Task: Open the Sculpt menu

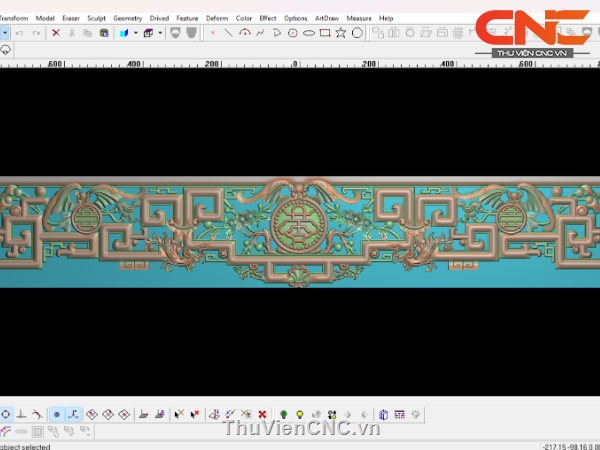Action: click(96, 18)
